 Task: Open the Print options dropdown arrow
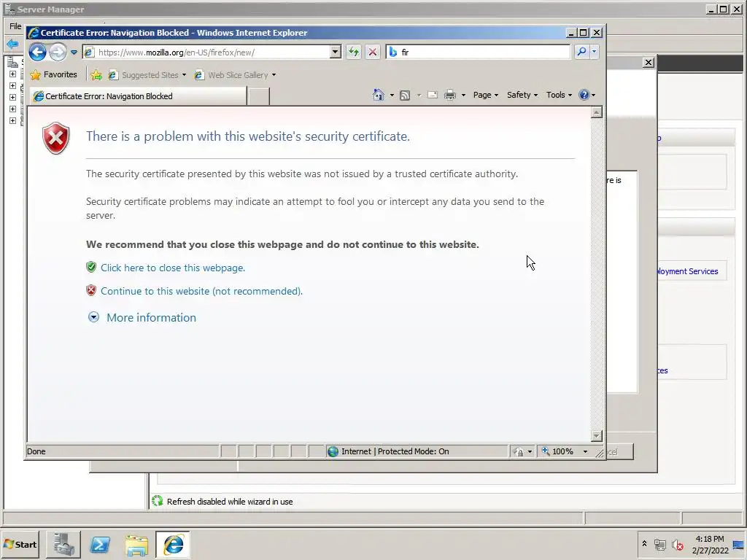(x=463, y=96)
